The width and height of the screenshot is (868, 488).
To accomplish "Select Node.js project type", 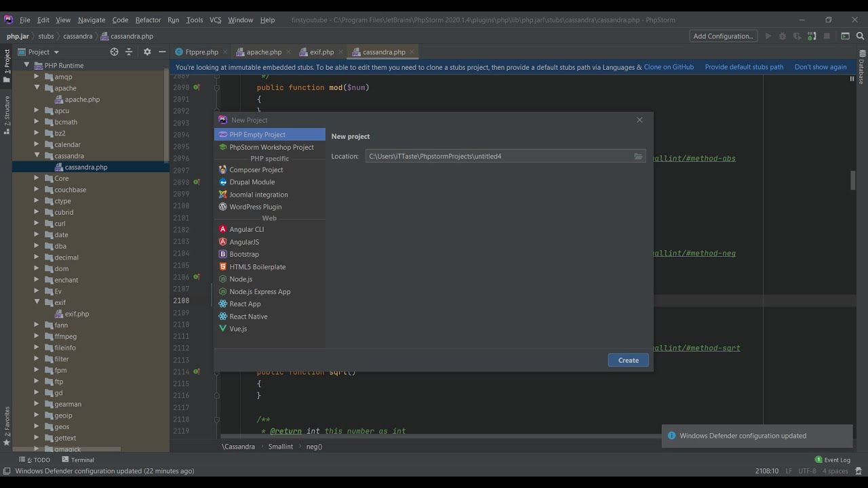I will pyautogui.click(x=270, y=279).
